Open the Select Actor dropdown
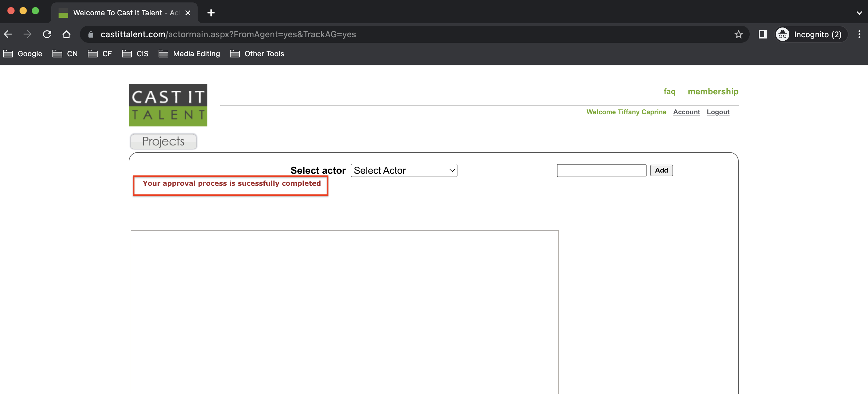This screenshot has height=394, width=868. (x=403, y=170)
